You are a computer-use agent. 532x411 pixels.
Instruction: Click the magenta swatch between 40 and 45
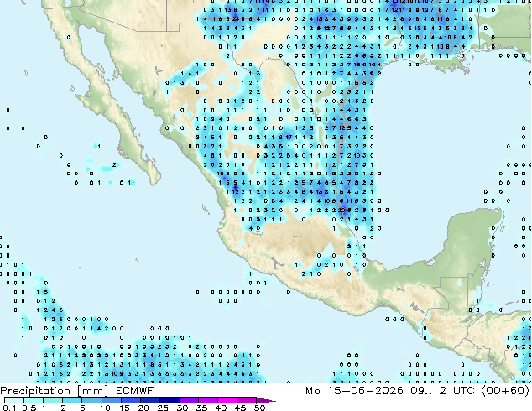pos(227,400)
